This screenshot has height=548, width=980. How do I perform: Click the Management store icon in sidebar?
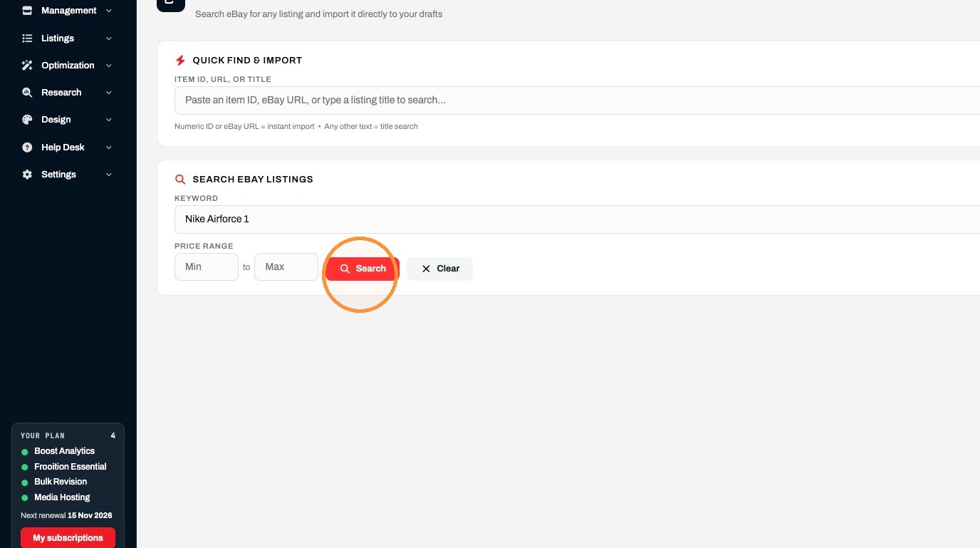tap(27, 11)
